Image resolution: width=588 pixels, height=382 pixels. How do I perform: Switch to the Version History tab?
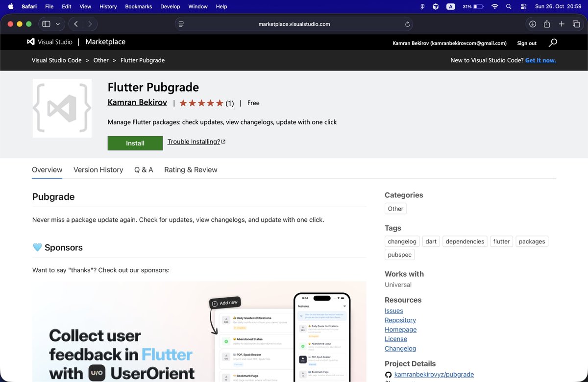tap(98, 169)
